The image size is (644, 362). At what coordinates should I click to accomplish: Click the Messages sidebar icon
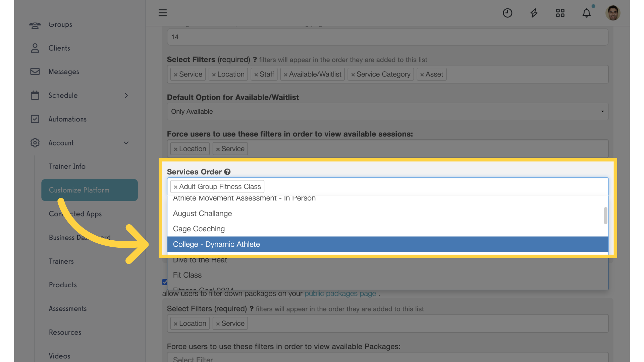click(x=35, y=72)
